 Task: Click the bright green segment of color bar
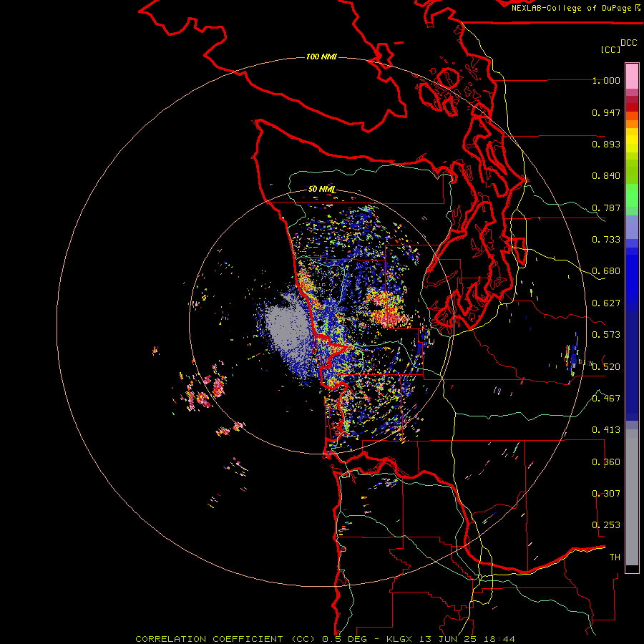pos(632,195)
